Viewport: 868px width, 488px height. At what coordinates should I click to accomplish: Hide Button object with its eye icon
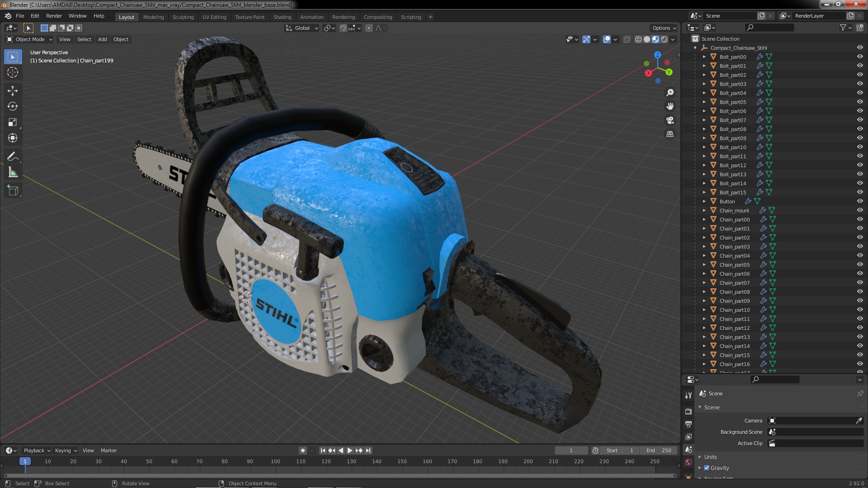pos(860,201)
